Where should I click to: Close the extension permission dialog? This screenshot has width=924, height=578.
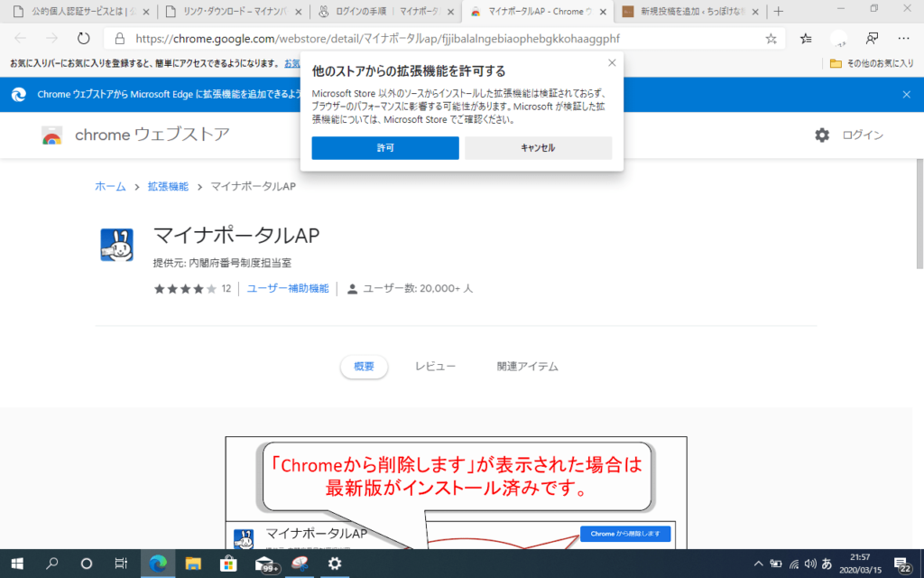[612, 63]
